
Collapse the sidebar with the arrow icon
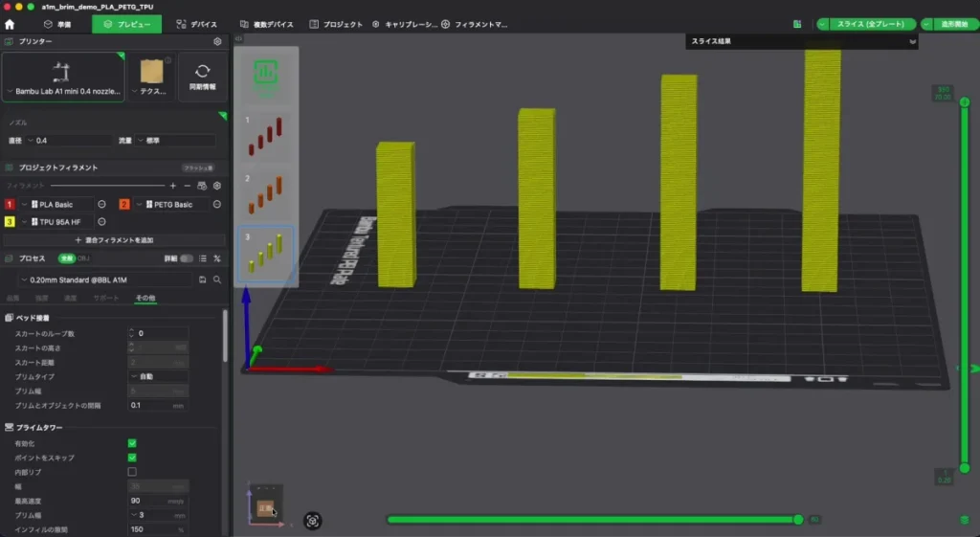(x=238, y=38)
